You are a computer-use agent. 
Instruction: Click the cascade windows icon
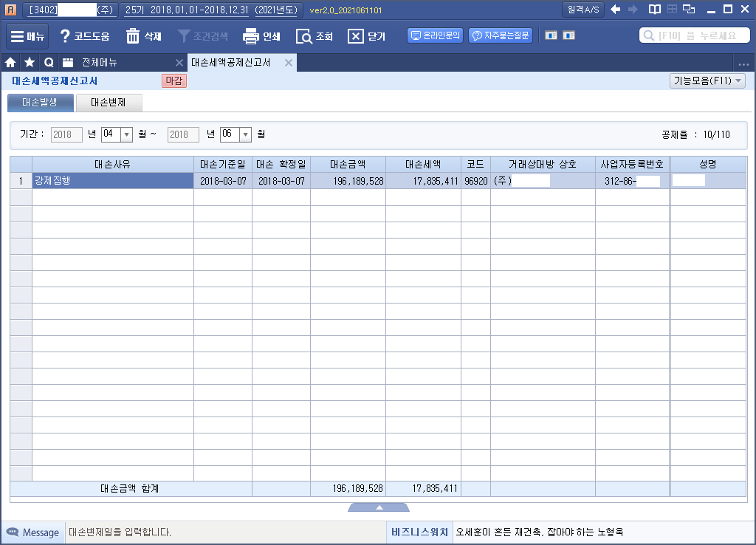pyautogui.click(x=689, y=9)
